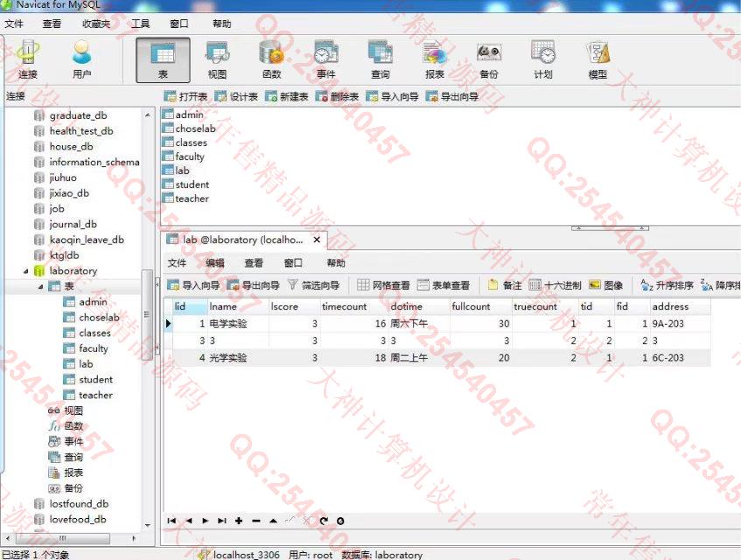Image resolution: width=741 pixels, height=560 pixels.
Task: Go to first record navigation button
Action: tap(171, 521)
